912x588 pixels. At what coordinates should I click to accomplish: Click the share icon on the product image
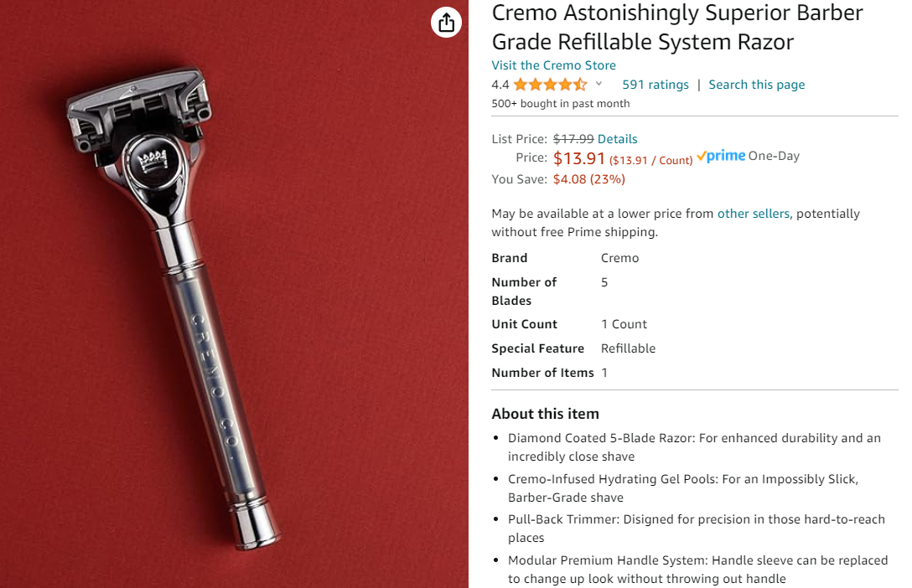[x=447, y=23]
